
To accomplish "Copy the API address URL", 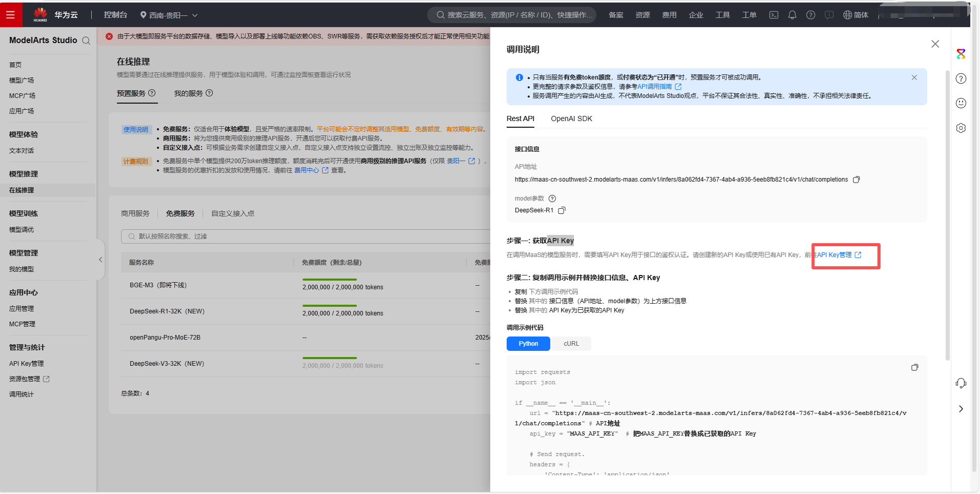I will point(856,180).
